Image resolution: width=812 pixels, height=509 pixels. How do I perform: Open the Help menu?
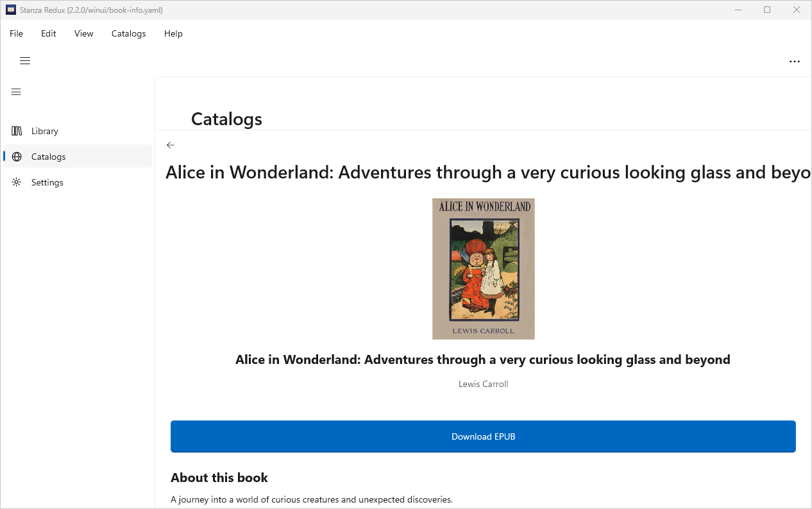173,33
